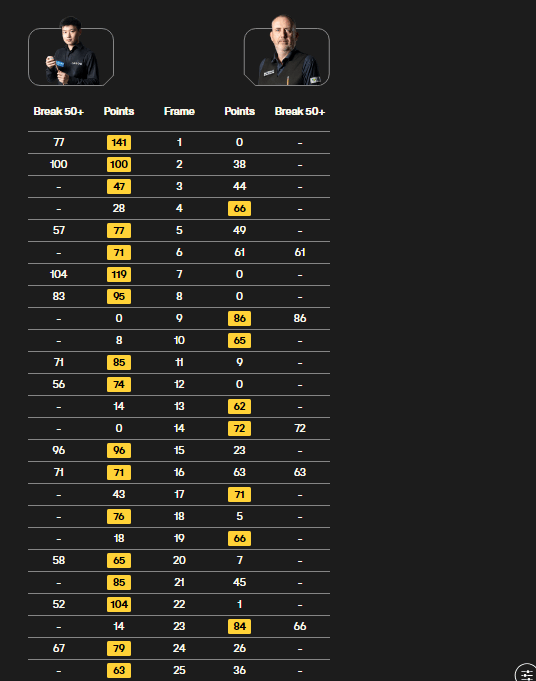Viewport: 536px width, 681px height.
Task: Select the 104 break in frame 7 row
Action: 59,274
